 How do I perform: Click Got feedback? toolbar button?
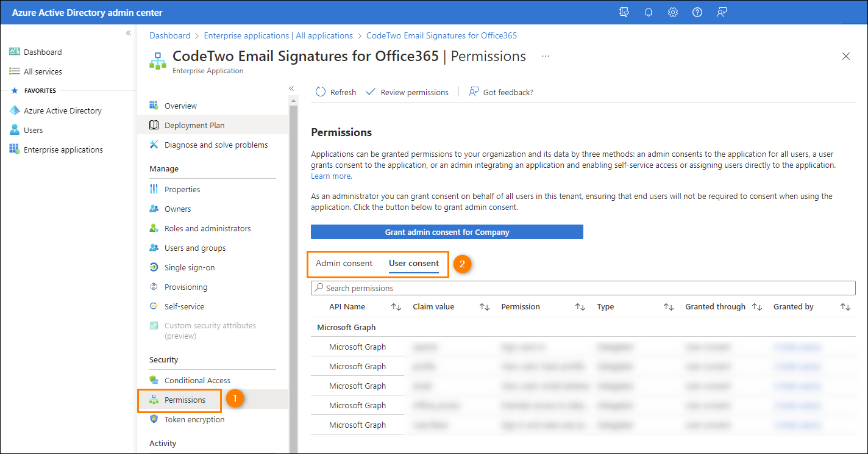[500, 92]
